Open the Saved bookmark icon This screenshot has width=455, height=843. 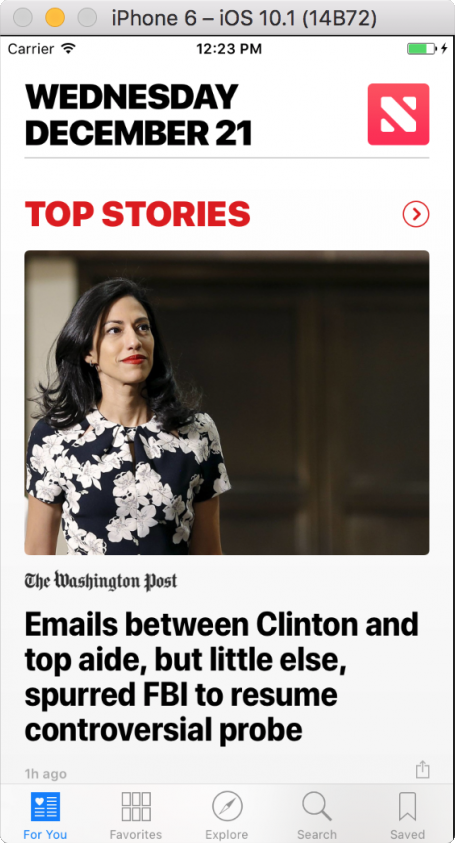pos(407,806)
